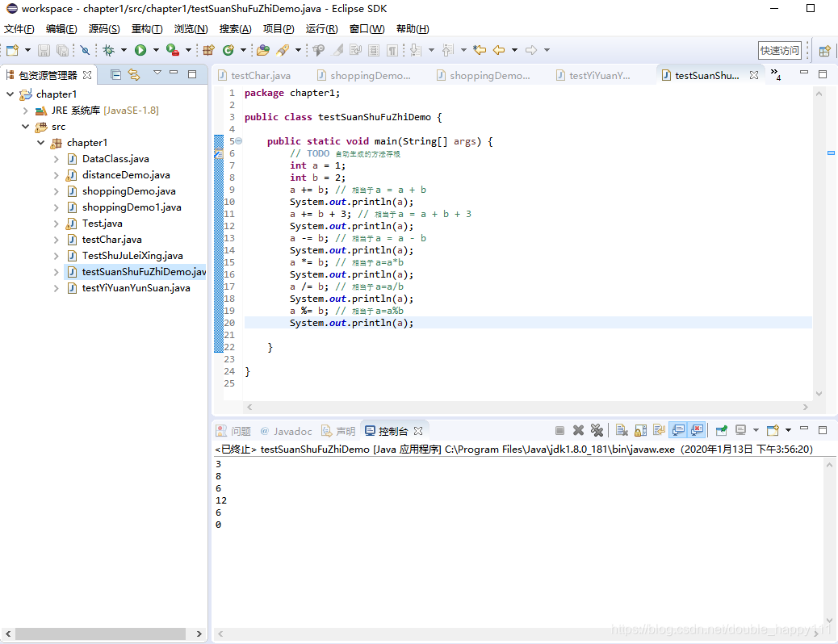
Task: Toggle Link with Editor in Package Explorer
Action: click(x=134, y=75)
